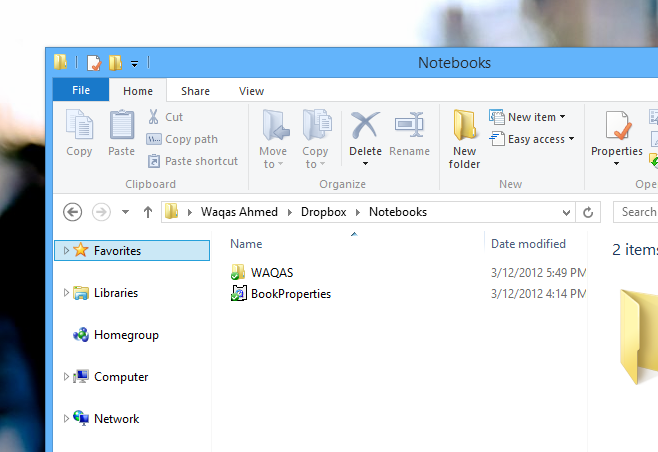This screenshot has height=452, width=658.
Task: Expand the Libraries tree node
Action: tap(66, 293)
